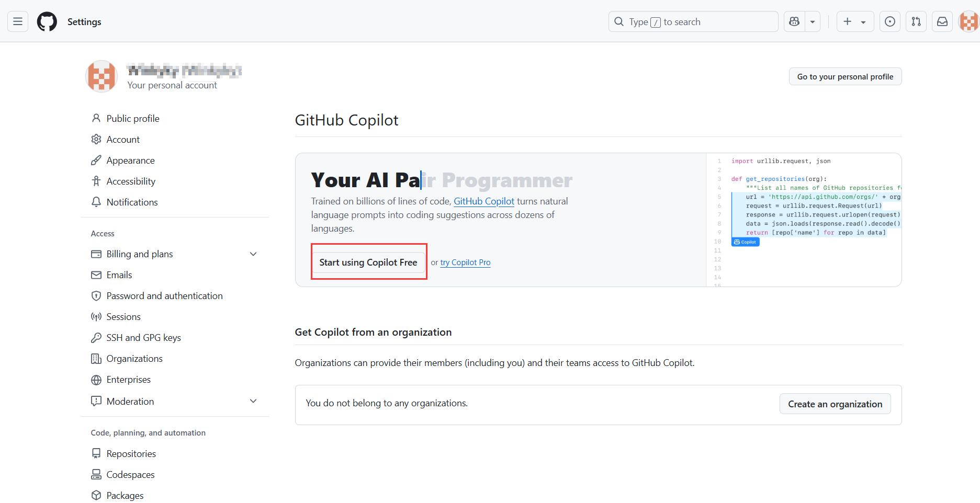Image resolution: width=980 pixels, height=503 pixels.
Task: Click the Start using Copilot Free button
Action: pos(368,262)
